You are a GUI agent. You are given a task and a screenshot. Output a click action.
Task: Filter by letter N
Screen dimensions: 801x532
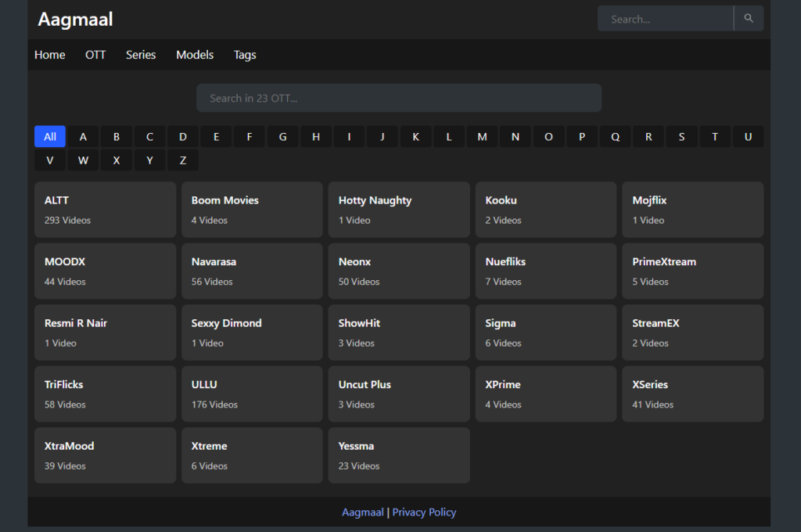[515, 136]
